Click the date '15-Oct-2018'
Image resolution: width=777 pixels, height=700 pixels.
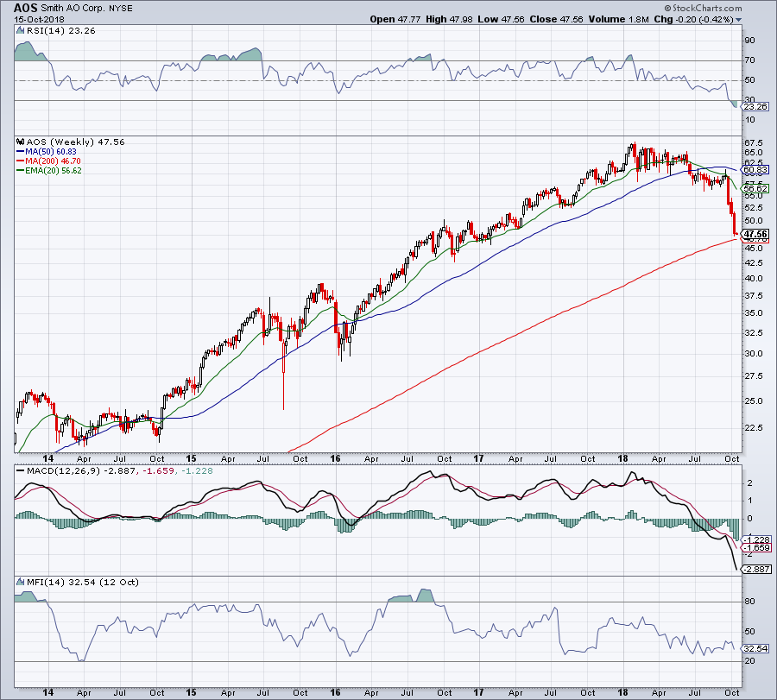40,20
